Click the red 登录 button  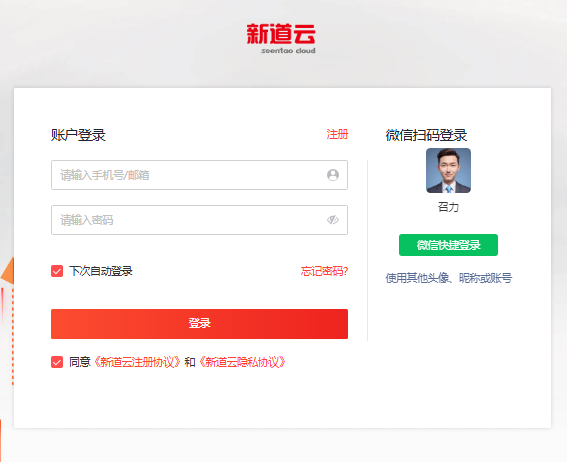tap(199, 324)
